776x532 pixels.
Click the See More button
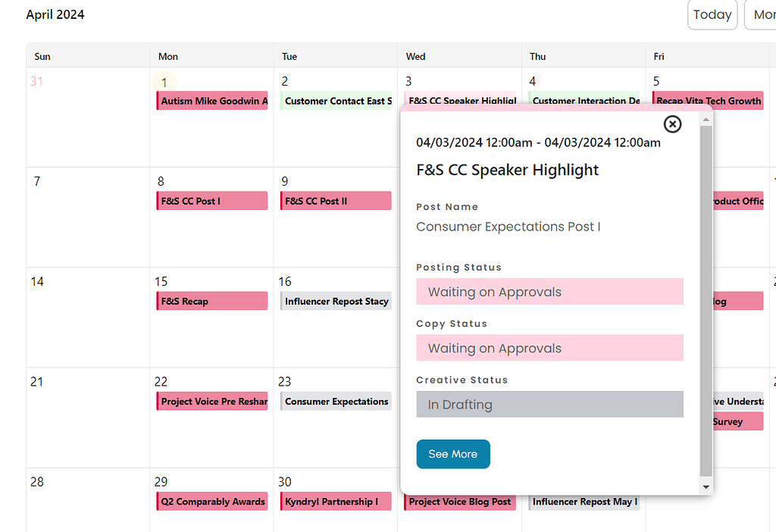[x=452, y=454]
